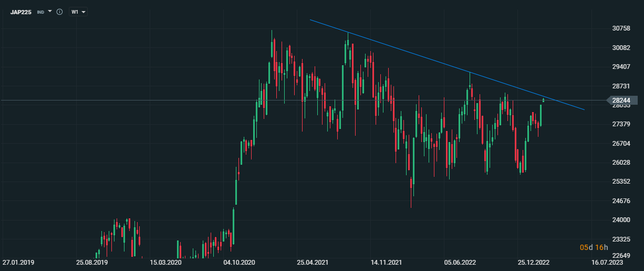Image resolution: width=644 pixels, height=271 pixels.
Task: Click the candle countdown timer 05d 16h
Action: [594, 247]
